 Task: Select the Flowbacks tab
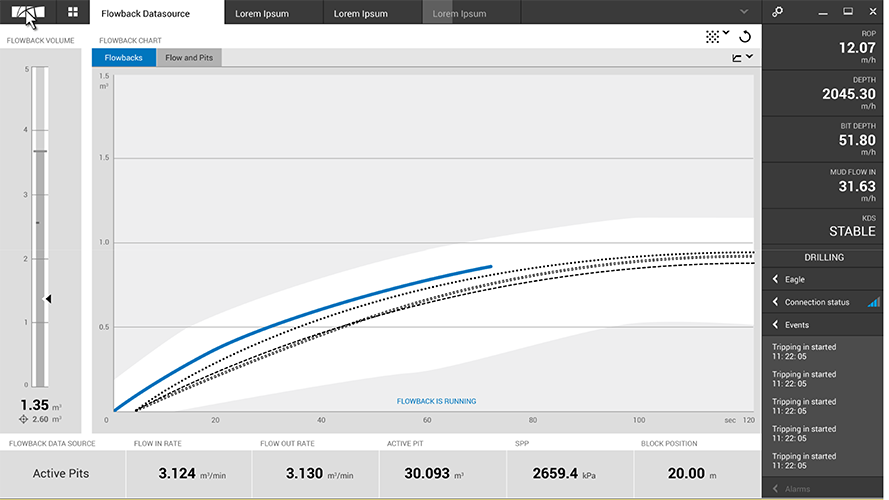coord(123,58)
